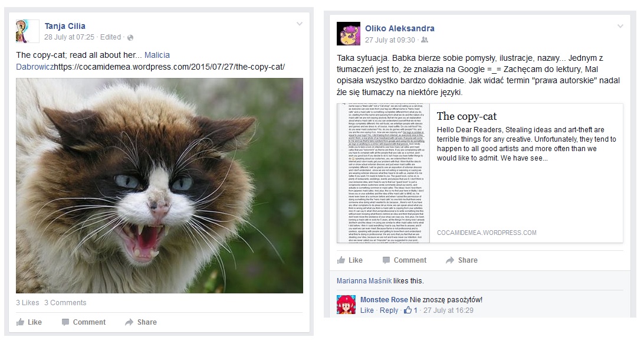Open Marianna Maśnik's profile link
Viewport: 644px width, 340px height.
[364, 281]
